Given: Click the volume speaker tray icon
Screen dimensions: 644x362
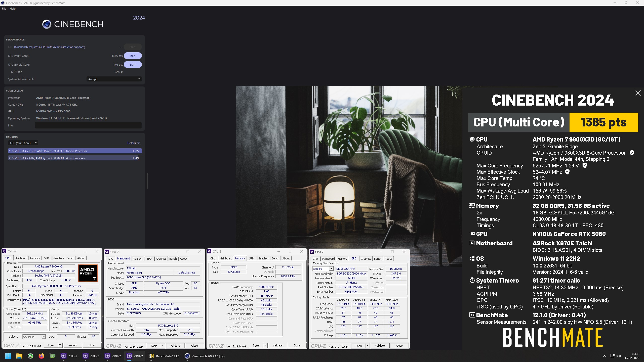Looking at the screenshot, I should pos(619,356).
